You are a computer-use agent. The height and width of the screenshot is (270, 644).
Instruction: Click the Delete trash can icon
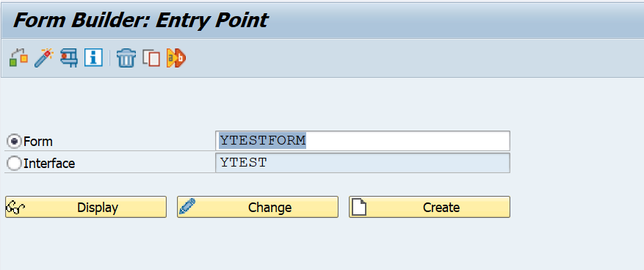click(x=126, y=58)
